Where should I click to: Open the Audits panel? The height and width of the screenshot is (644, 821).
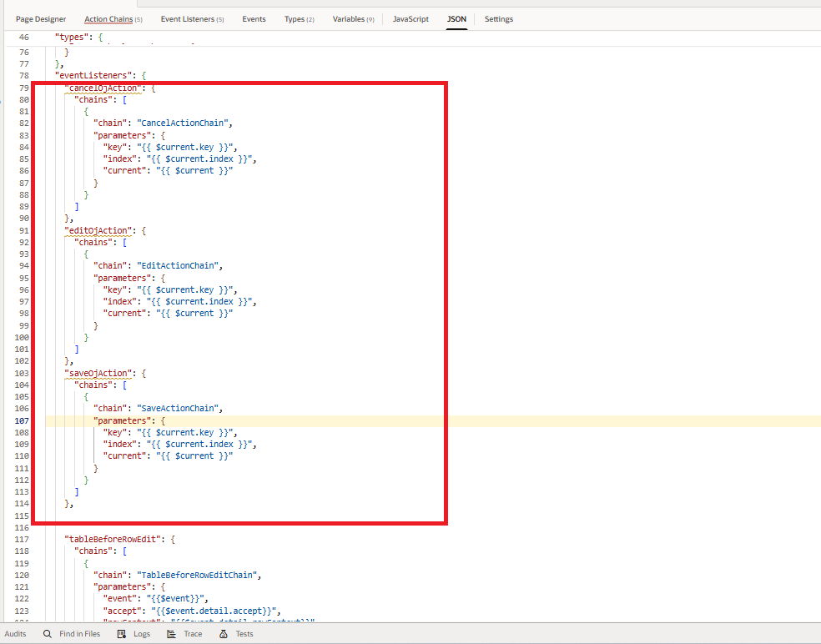15,634
